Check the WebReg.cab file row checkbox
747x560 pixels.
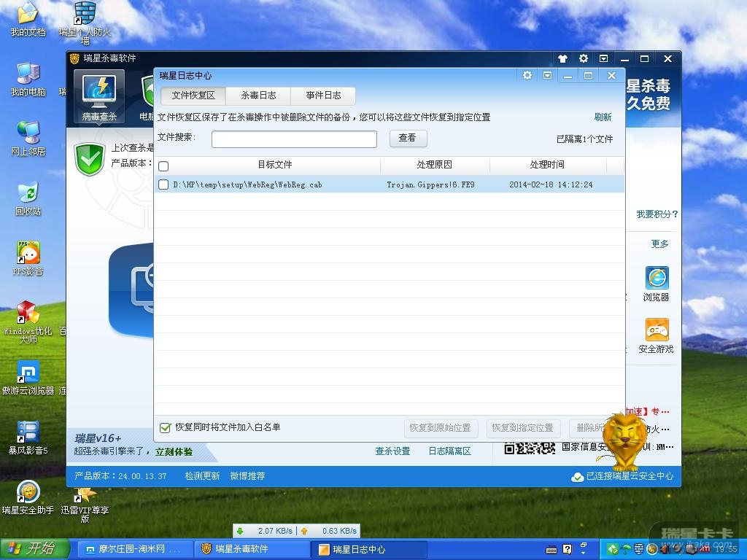[163, 184]
